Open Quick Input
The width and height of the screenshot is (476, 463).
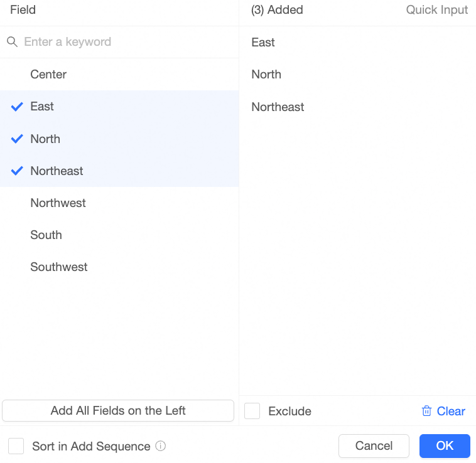(437, 10)
